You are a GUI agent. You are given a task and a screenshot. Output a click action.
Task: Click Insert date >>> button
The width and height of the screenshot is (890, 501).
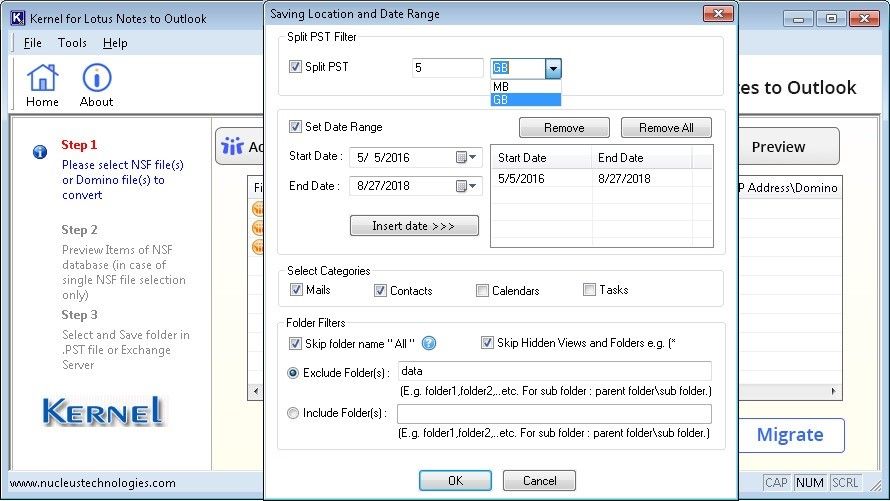(x=414, y=226)
